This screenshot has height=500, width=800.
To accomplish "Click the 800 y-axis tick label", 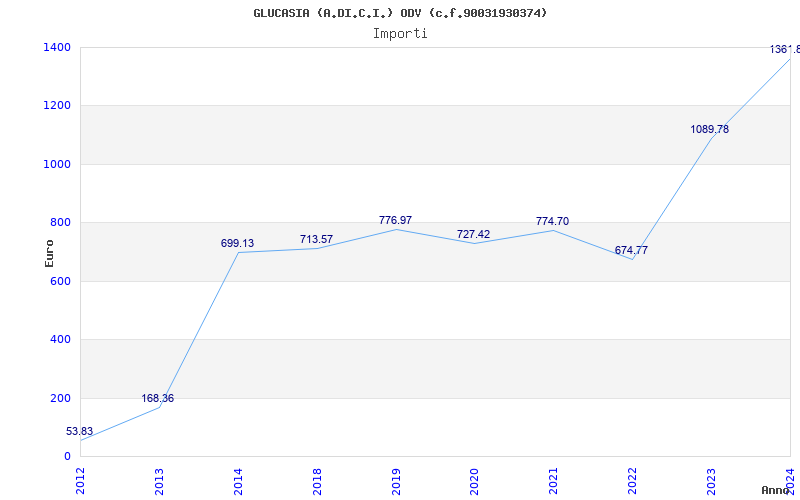I will pos(61,222).
